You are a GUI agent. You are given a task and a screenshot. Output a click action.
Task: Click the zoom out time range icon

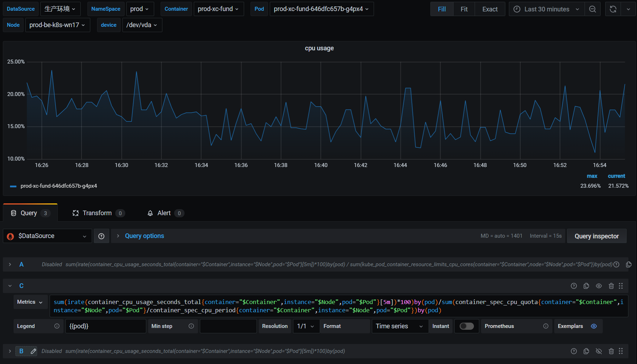592,9
